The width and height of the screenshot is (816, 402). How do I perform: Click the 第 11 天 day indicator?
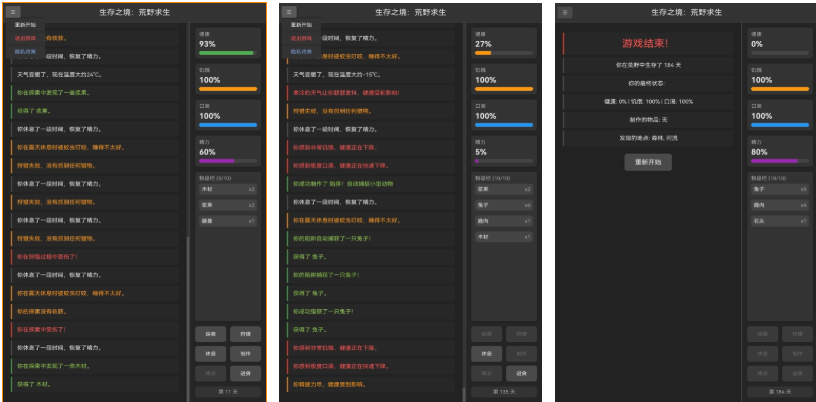click(x=228, y=392)
